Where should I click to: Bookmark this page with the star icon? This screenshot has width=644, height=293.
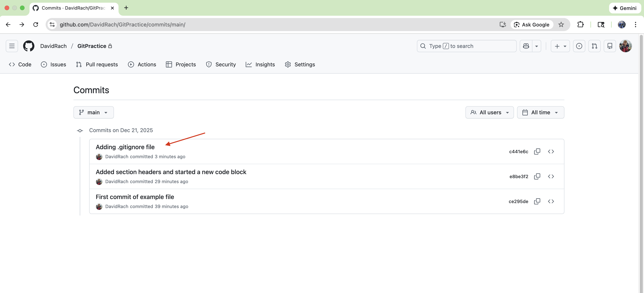click(x=561, y=25)
